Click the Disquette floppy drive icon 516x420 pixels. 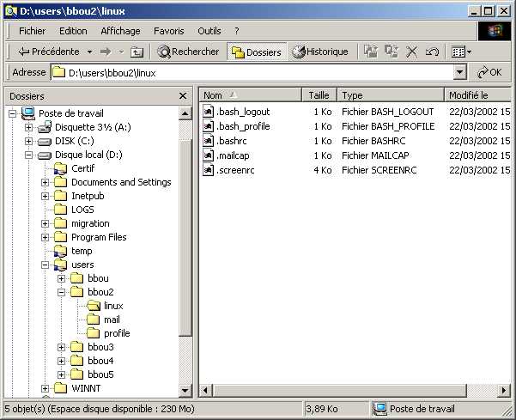point(45,127)
